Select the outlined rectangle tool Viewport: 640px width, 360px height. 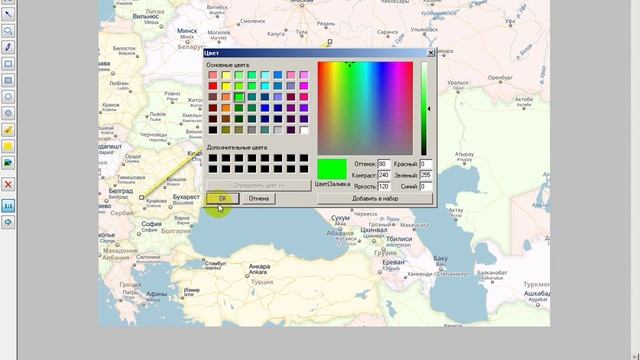point(8,64)
